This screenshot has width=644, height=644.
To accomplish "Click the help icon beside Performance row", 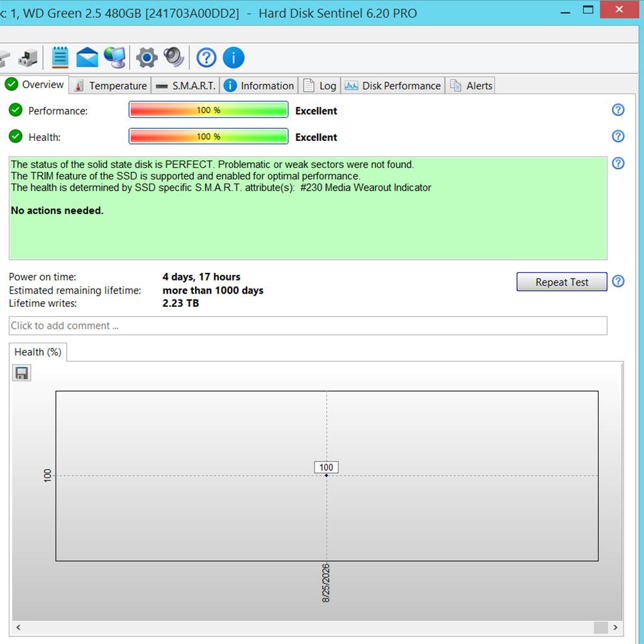I will coord(618,109).
